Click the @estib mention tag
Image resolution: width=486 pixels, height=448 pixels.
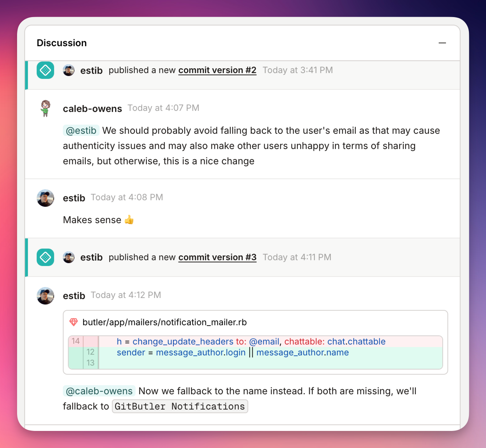pyautogui.click(x=81, y=130)
